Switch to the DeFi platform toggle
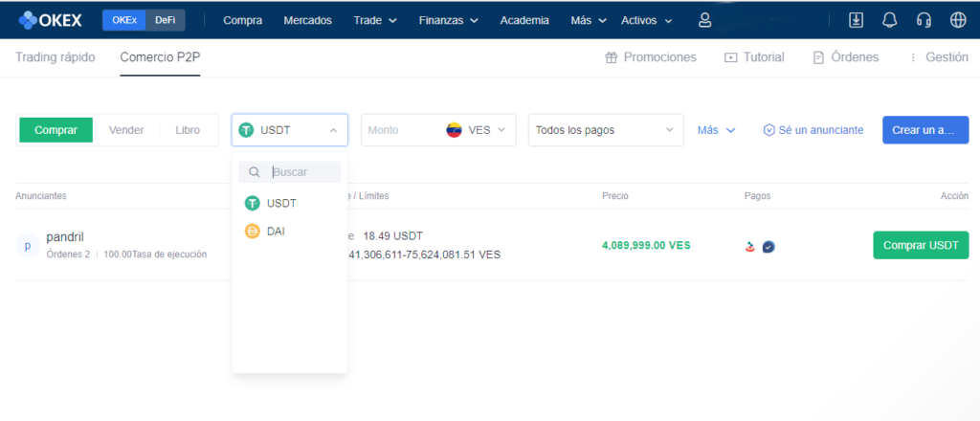Viewport: 980px width, 421px height. pos(166,20)
